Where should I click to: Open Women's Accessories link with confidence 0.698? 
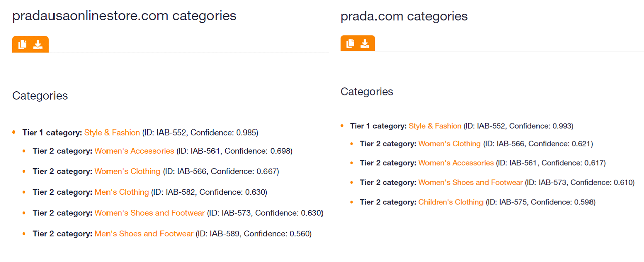[x=134, y=151]
